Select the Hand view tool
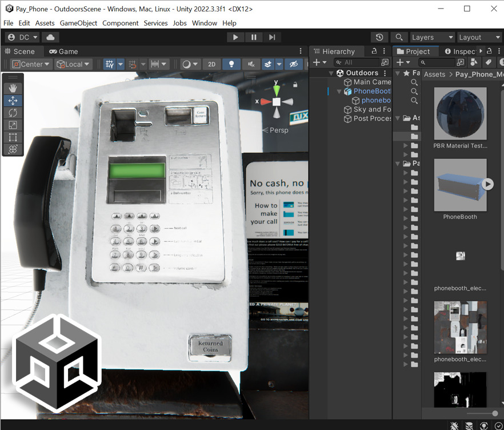The height and width of the screenshot is (430, 504). click(13, 87)
